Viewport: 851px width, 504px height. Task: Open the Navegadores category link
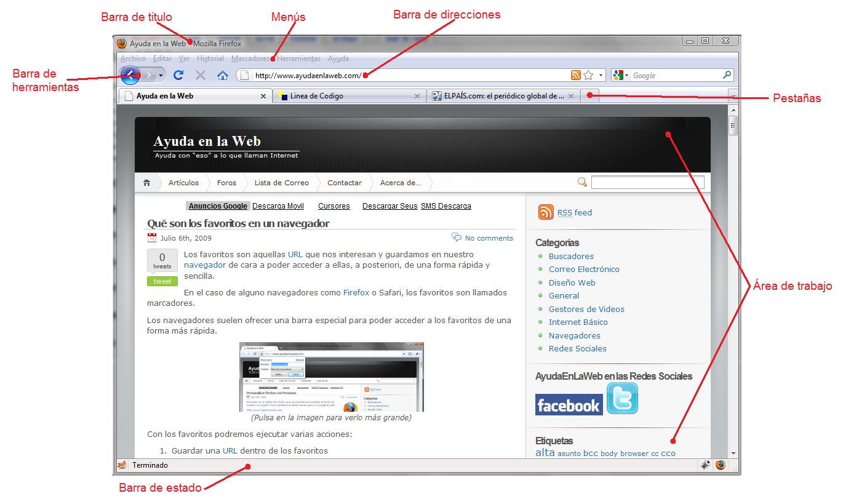[x=574, y=335]
